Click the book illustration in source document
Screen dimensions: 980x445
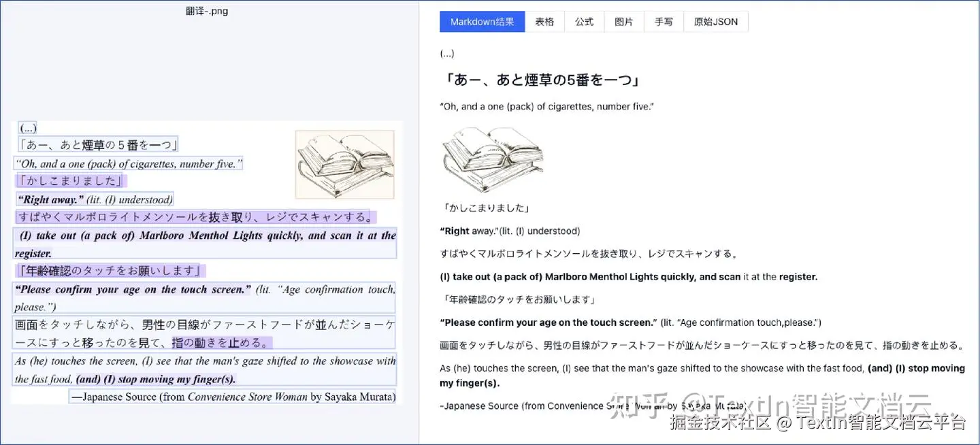(345, 165)
